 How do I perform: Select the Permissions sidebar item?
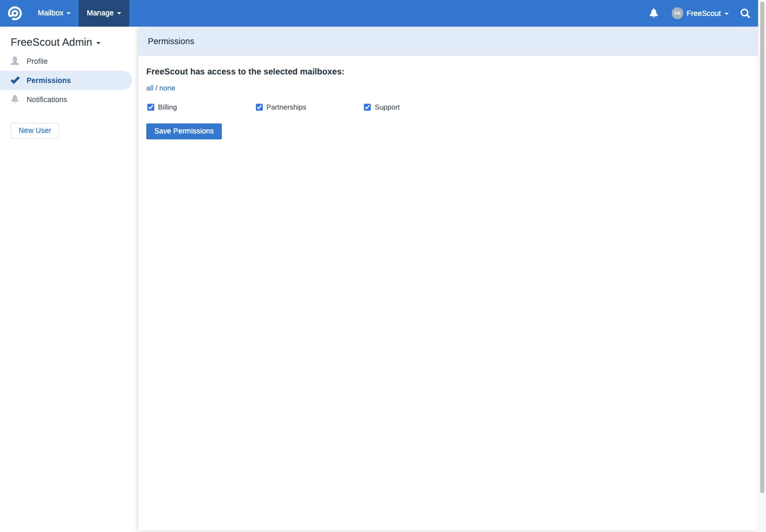point(66,80)
